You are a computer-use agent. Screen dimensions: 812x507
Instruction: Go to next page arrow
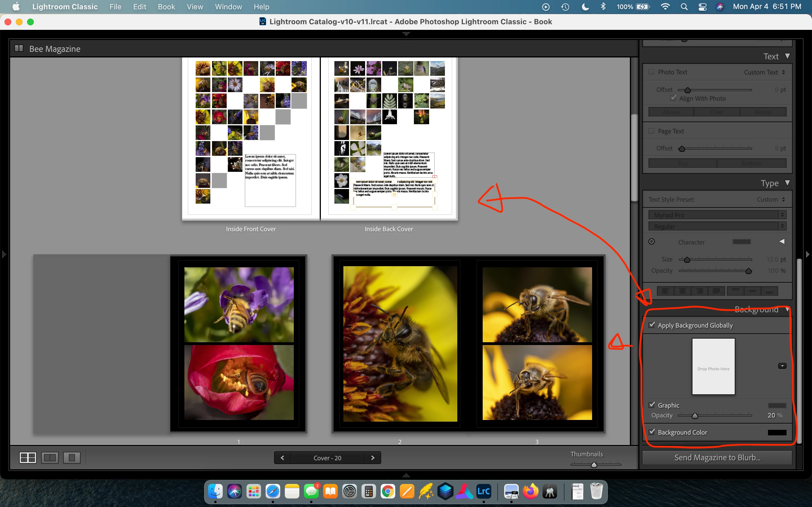(372, 458)
